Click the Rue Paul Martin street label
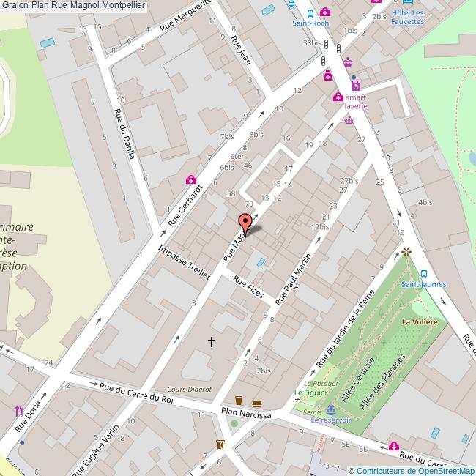 (294, 279)
